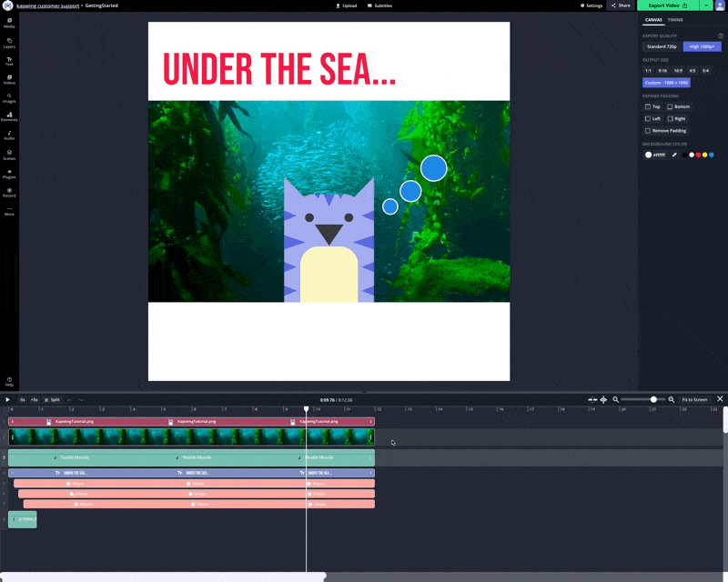Image resolution: width=728 pixels, height=582 pixels.
Task: Open the More menu in the sidebar
Action: pyautogui.click(x=9, y=211)
